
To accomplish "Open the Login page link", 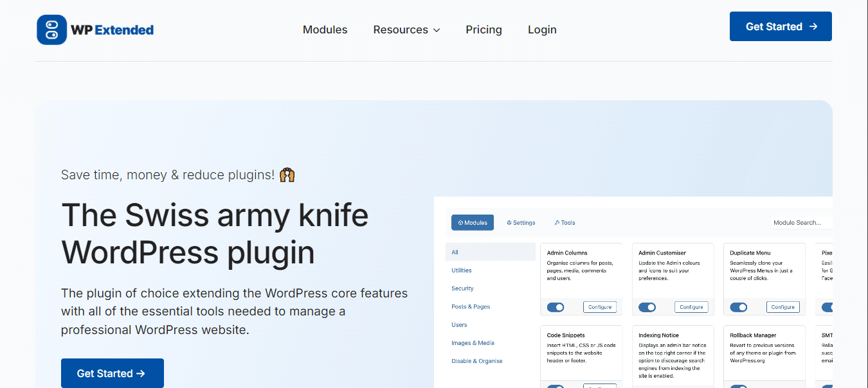I will (x=542, y=30).
